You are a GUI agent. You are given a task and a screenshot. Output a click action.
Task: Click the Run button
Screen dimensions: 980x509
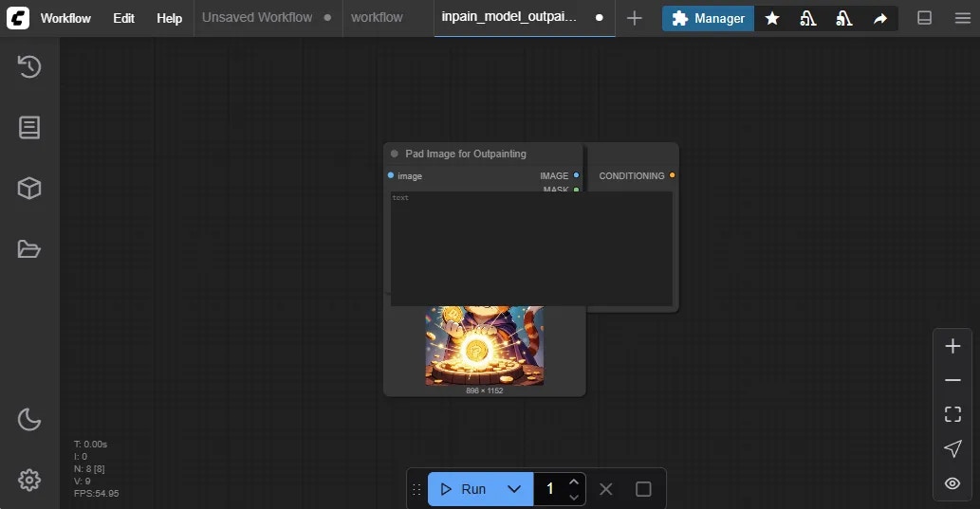(x=463, y=489)
